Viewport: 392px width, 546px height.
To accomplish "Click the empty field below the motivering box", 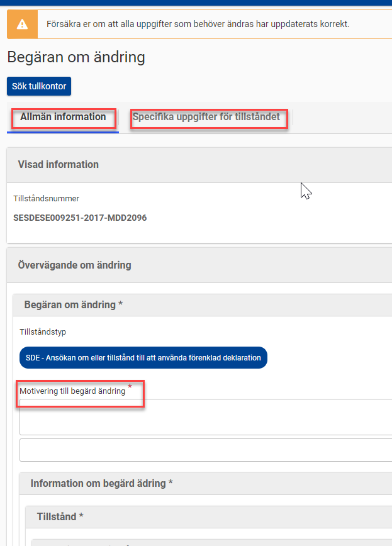I will click(x=206, y=450).
